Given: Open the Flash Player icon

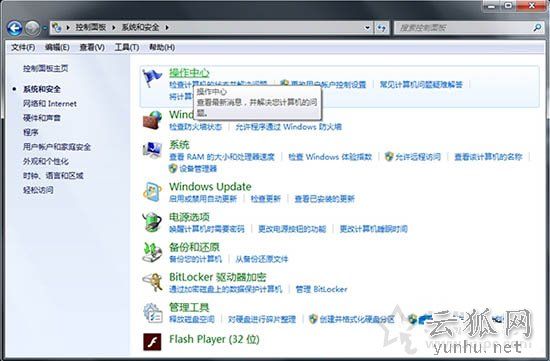Looking at the screenshot, I should tap(152, 341).
